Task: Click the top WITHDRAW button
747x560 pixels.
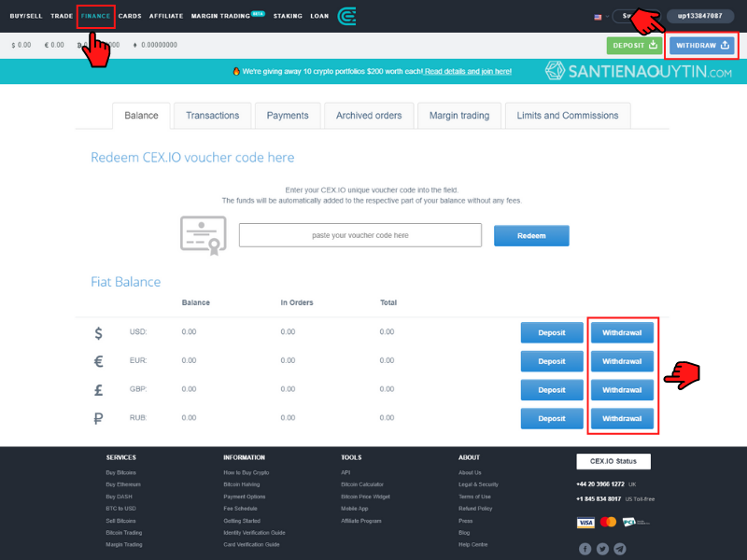Action: 702,46
